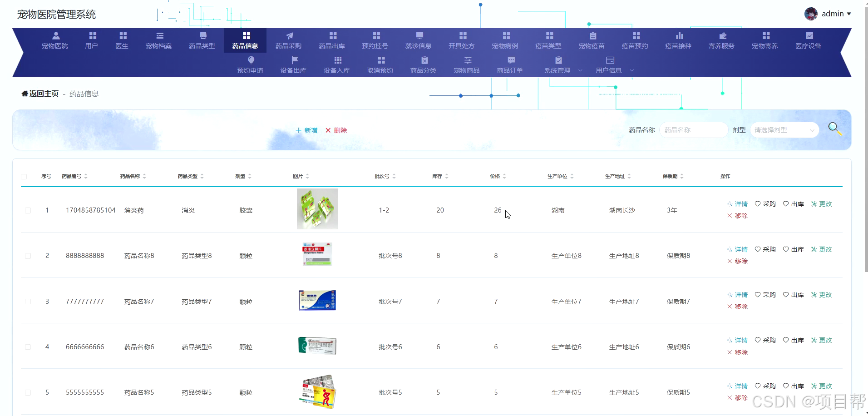Check the row for 药品名称6
This screenshot has height=416, width=868.
(x=28, y=347)
